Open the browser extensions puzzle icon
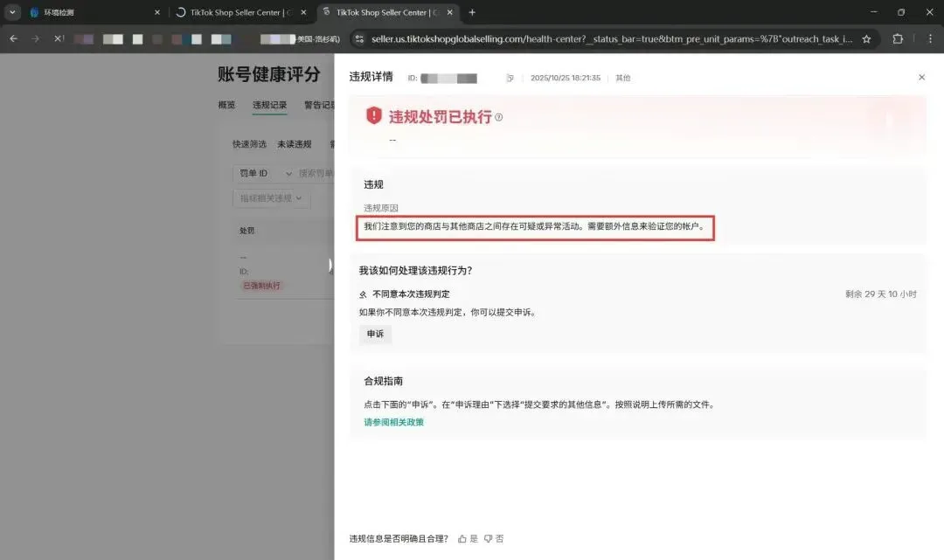 [x=897, y=39]
